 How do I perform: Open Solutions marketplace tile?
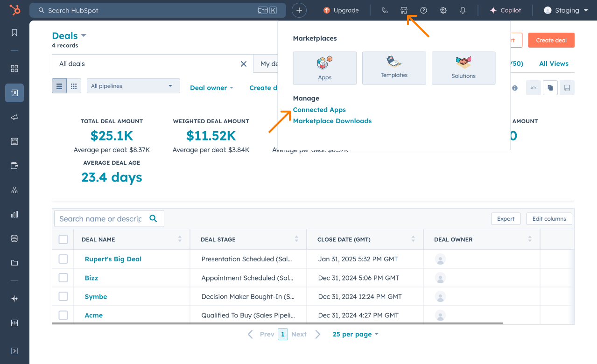(x=464, y=68)
